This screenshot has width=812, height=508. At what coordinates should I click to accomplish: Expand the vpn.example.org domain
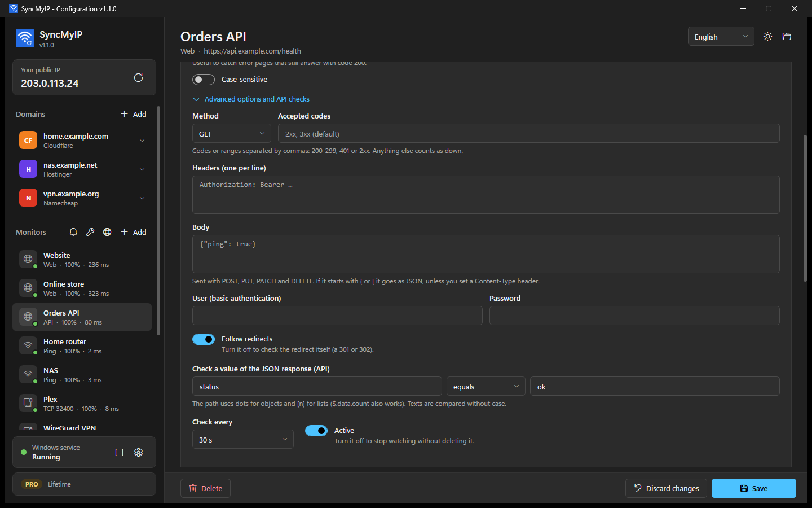coord(142,198)
